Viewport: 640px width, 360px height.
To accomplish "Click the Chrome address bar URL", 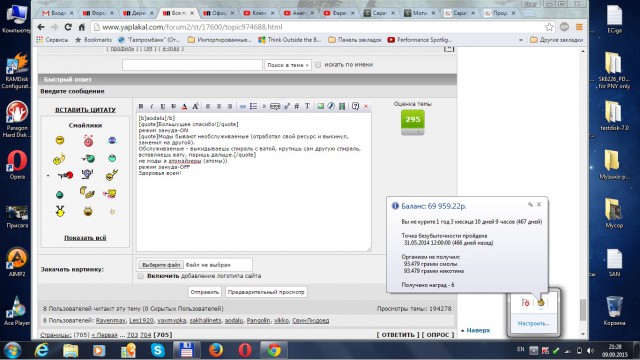I will [192, 27].
